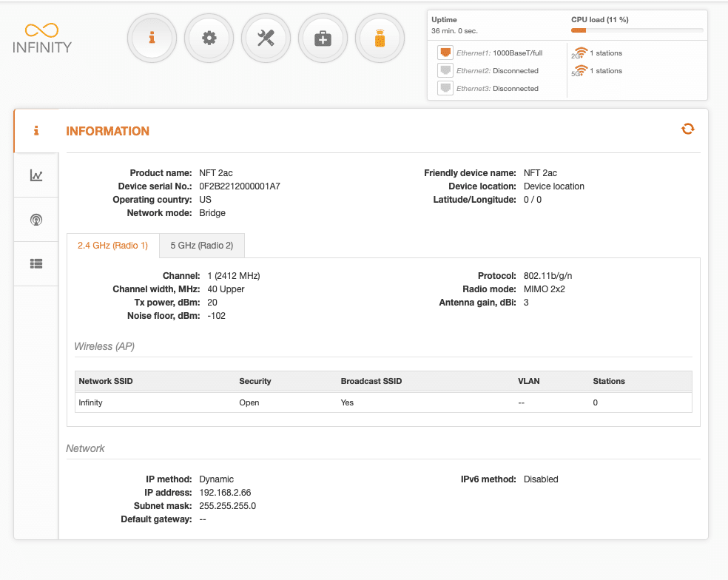Image resolution: width=728 pixels, height=580 pixels.
Task: Open the Information round toolbar button
Action: 152,38
